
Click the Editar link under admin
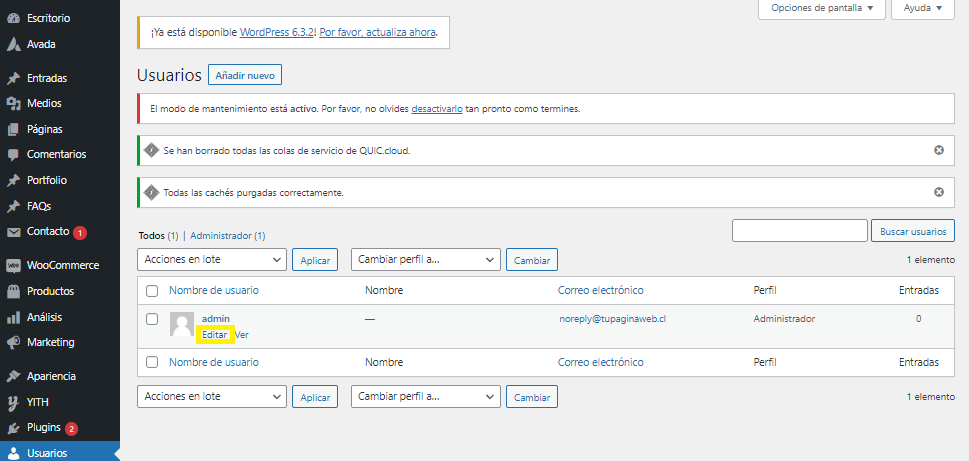pyautogui.click(x=215, y=335)
